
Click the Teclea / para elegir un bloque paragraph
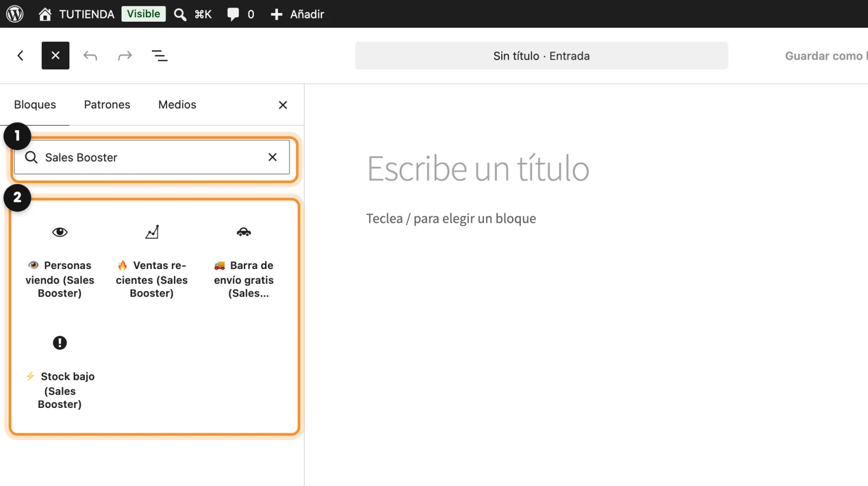pos(451,219)
